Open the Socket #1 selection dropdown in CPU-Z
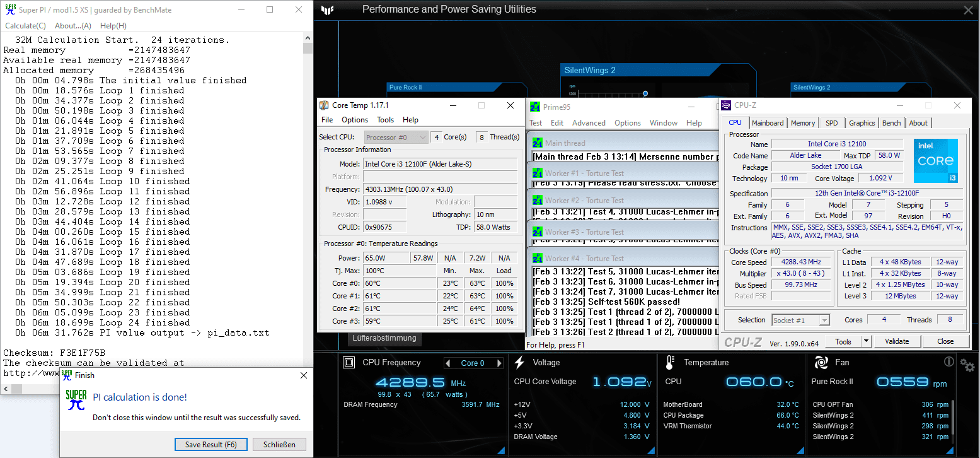 point(801,320)
